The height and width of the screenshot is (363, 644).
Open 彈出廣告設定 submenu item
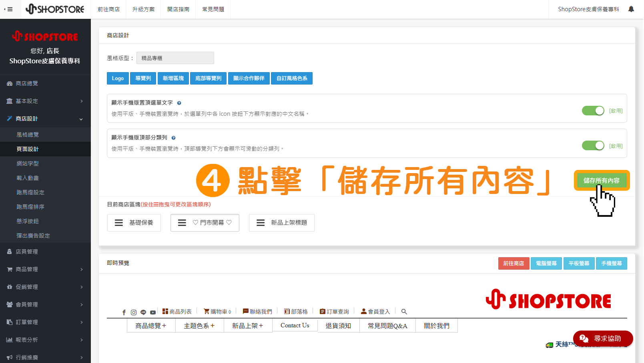coord(45,236)
